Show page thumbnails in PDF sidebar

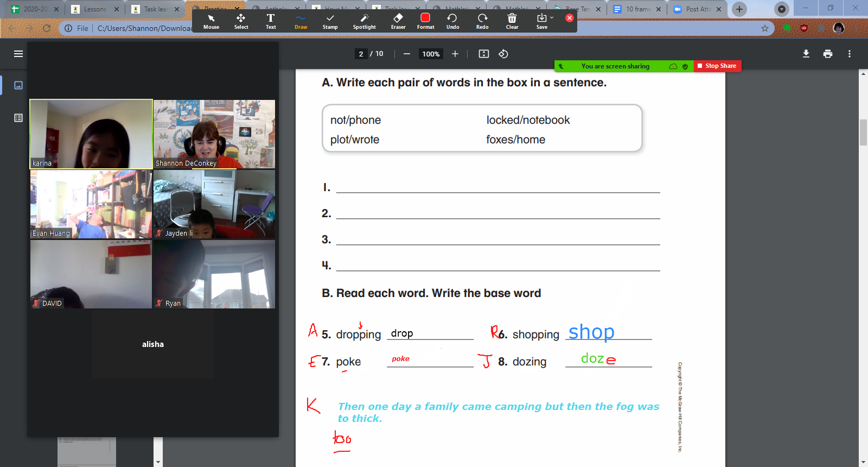18,85
